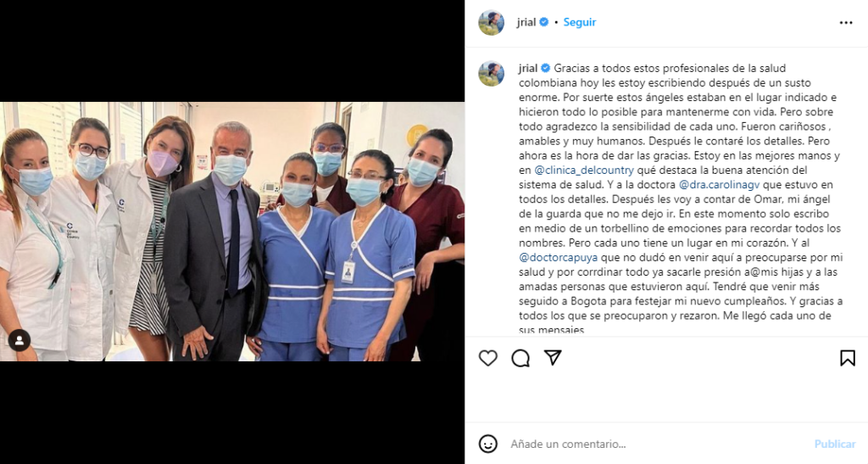Click the verified badge in the caption
The height and width of the screenshot is (464, 868).
(545, 68)
